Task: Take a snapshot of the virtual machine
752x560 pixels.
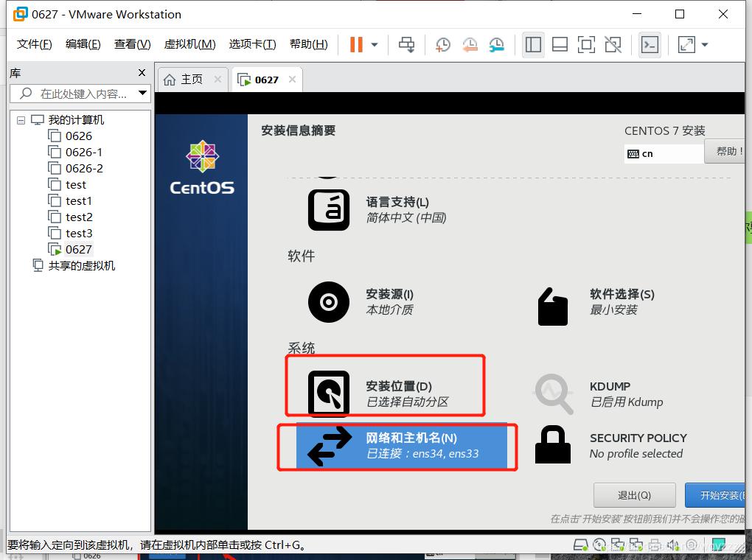Action: [x=442, y=44]
